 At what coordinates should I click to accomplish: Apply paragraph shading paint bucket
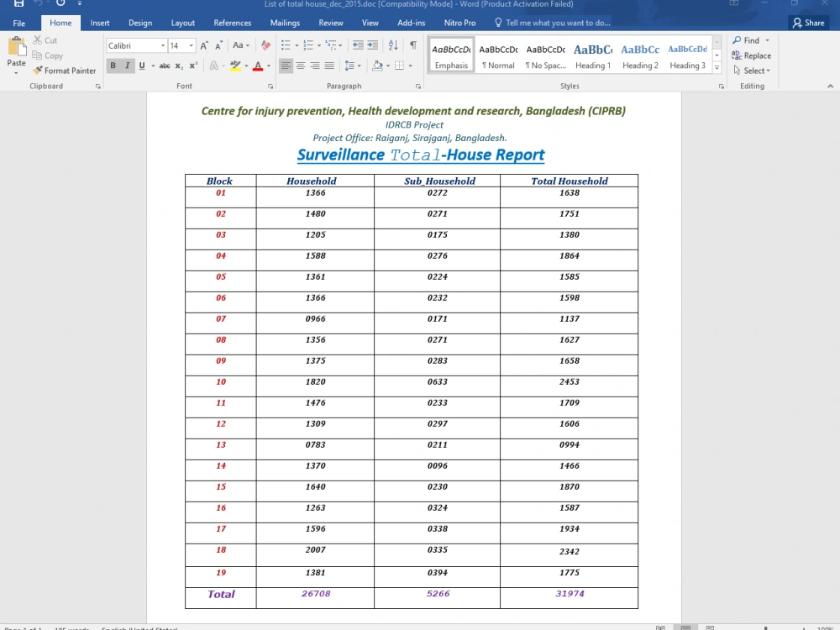[x=378, y=66]
